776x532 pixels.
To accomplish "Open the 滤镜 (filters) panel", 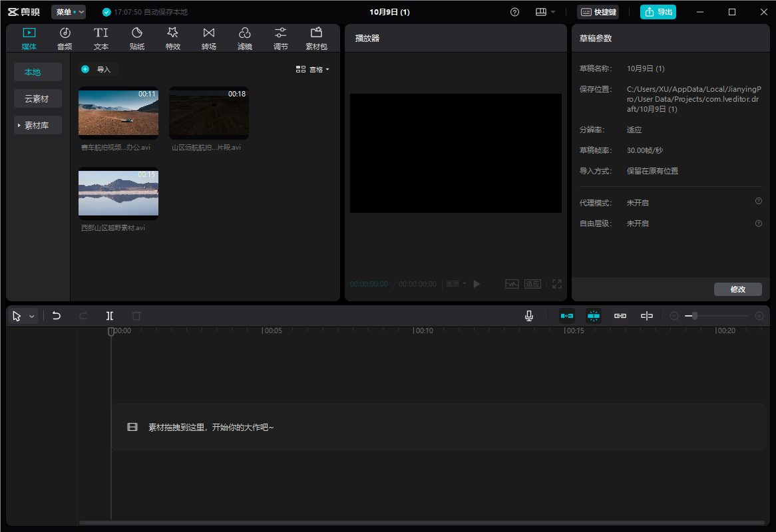I will [x=245, y=38].
